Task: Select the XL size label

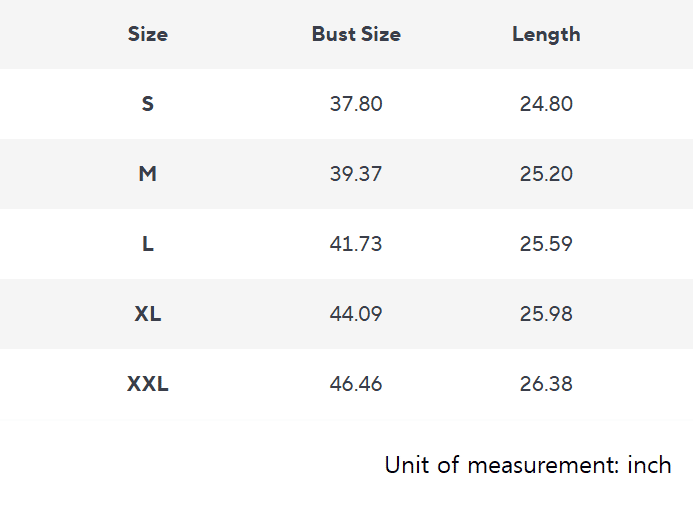Action: point(148,314)
